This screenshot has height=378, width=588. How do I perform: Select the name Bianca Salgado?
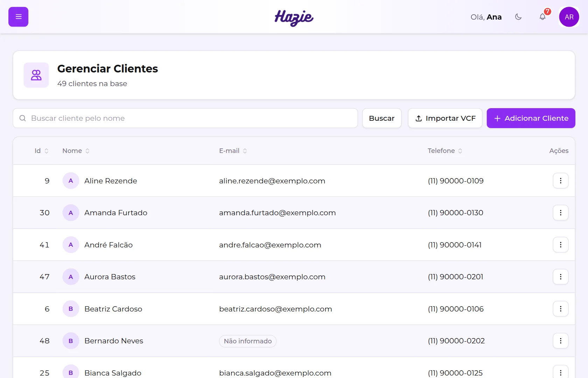click(113, 373)
